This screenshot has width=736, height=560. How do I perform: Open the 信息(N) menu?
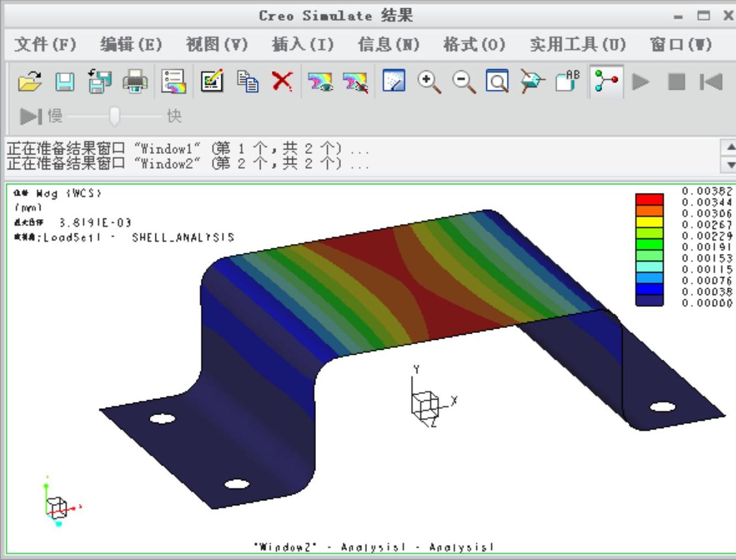[x=388, y=44]
